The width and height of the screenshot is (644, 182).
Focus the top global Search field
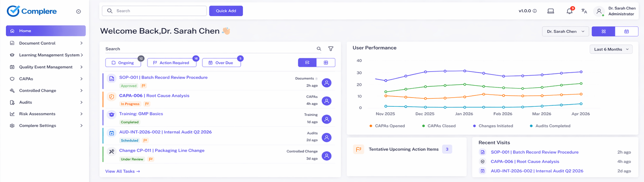pos(154,11)
